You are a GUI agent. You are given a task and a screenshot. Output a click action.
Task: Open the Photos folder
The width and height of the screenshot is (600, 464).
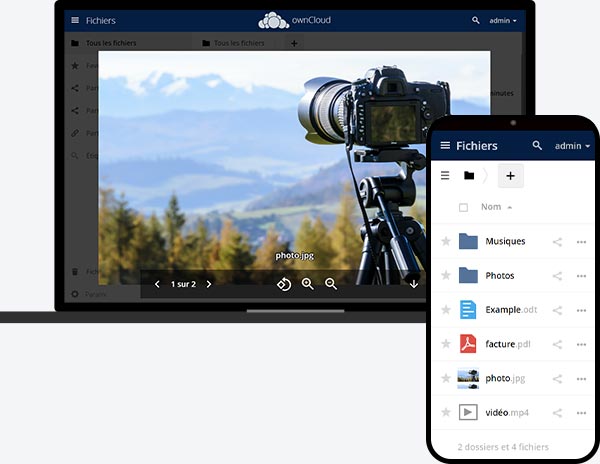click(500, 276)
